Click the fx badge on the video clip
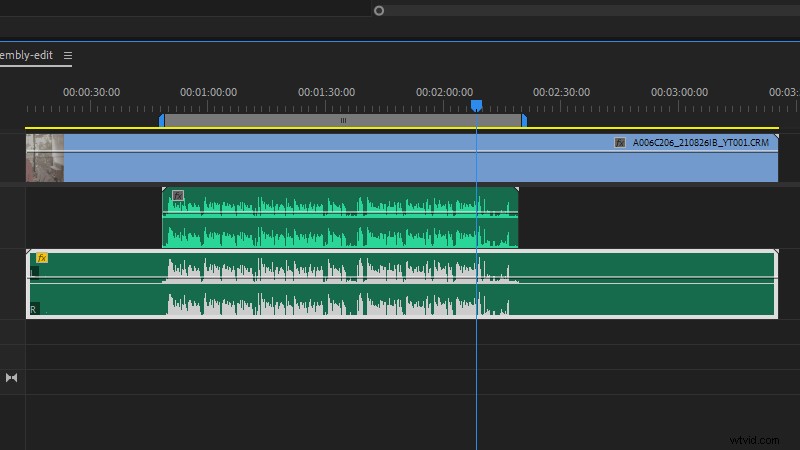 click(619, 142)
